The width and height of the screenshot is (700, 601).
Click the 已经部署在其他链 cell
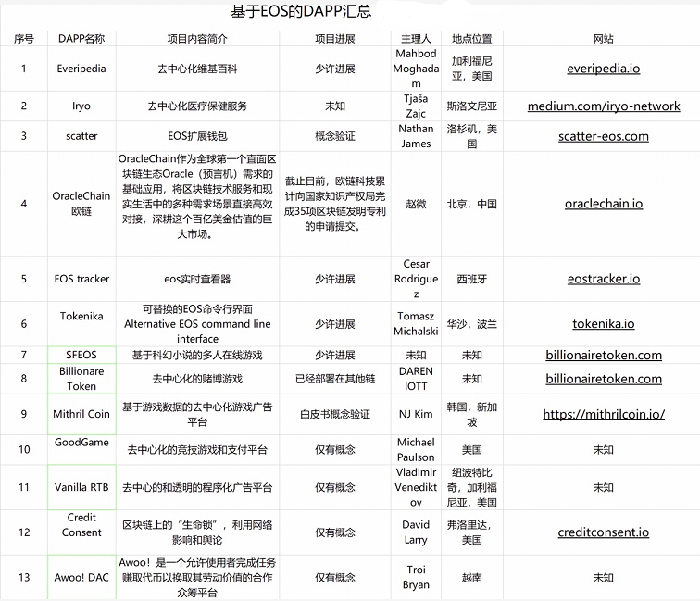[x=335, y=379]
